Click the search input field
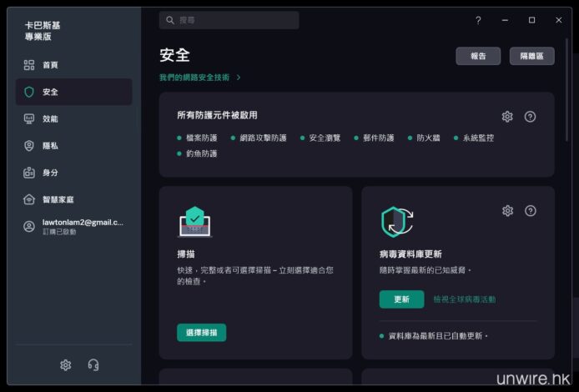This screenshot has width=579, height=392. [x=229, y=20]
